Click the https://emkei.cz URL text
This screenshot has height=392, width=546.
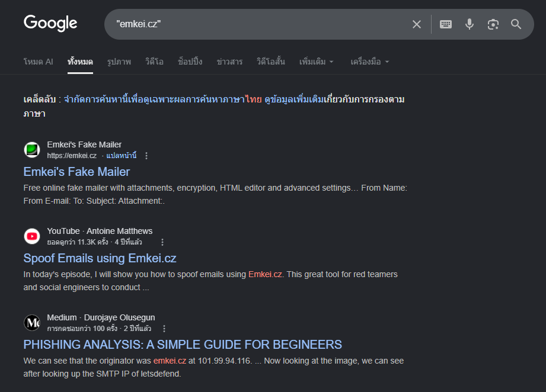[x=72, y=156]
